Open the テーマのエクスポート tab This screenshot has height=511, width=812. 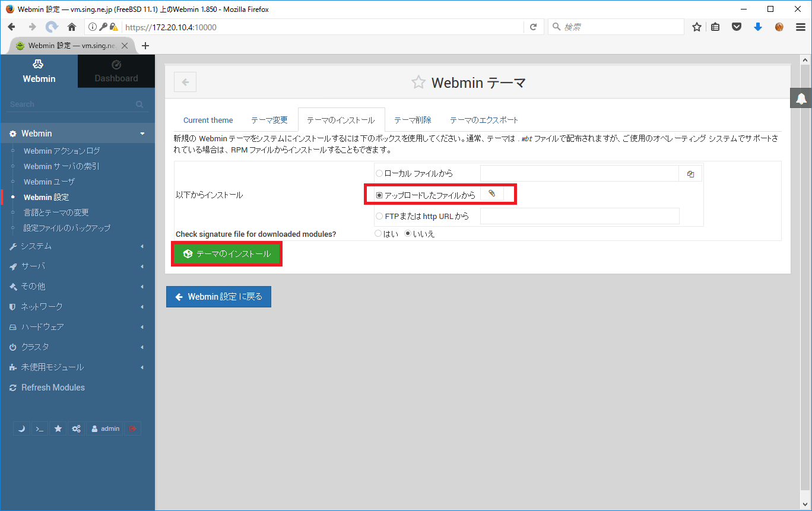tap(484, 120)
